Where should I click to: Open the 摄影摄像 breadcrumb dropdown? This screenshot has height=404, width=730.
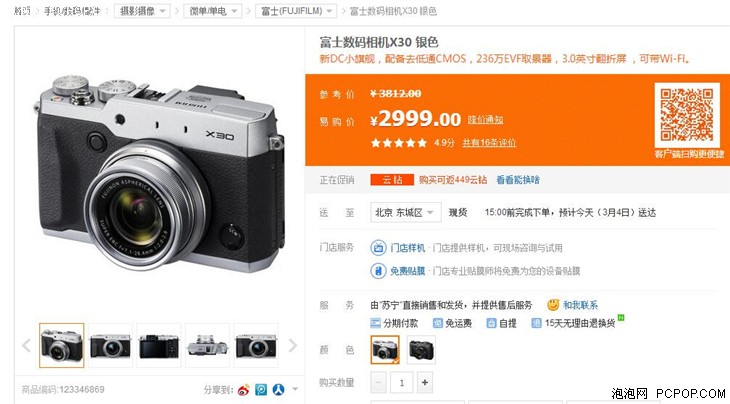[142, 11]
